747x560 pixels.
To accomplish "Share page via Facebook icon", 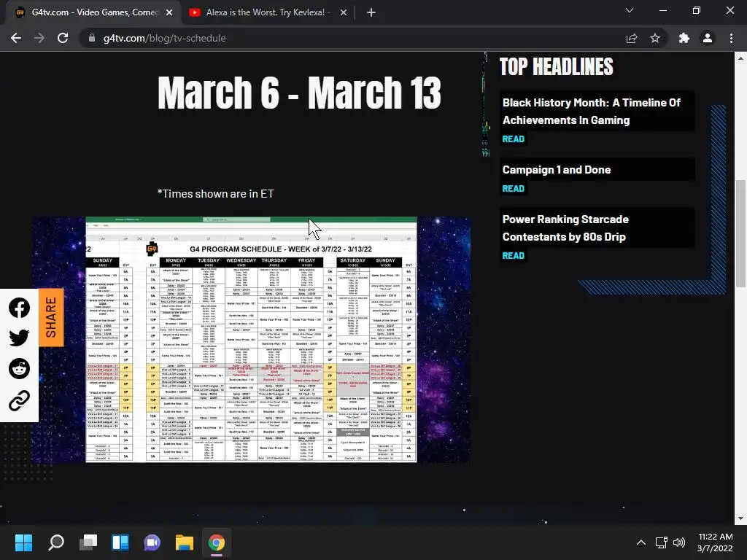I will 19,308.
